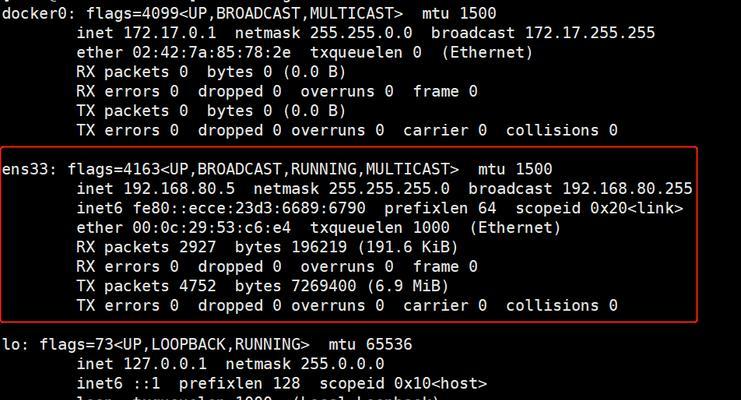This screenshot has height=400, width=741.
Task: Click broadcast address 172.17.255.255
Action: click(x=590, y=33)
